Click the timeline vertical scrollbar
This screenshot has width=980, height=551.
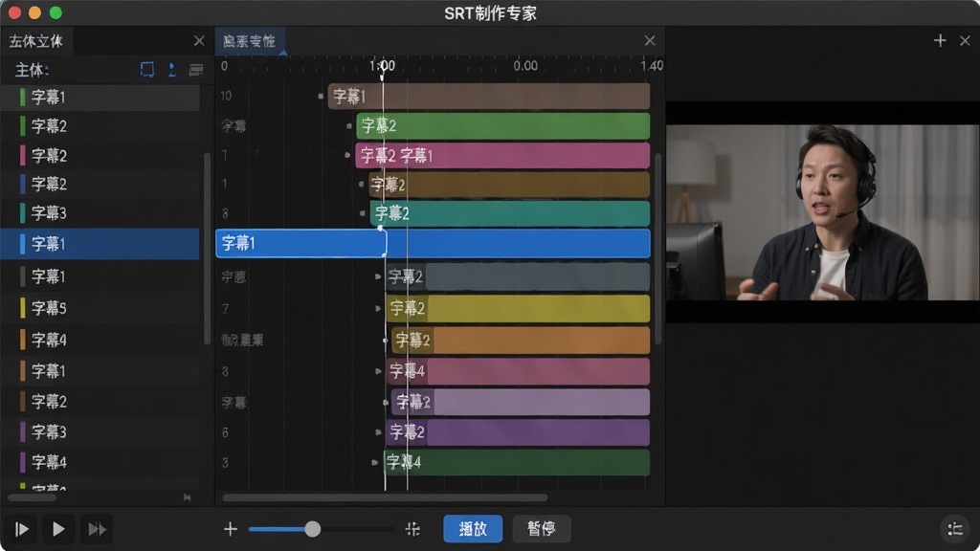pyautogui.click(x=657, y=248)
